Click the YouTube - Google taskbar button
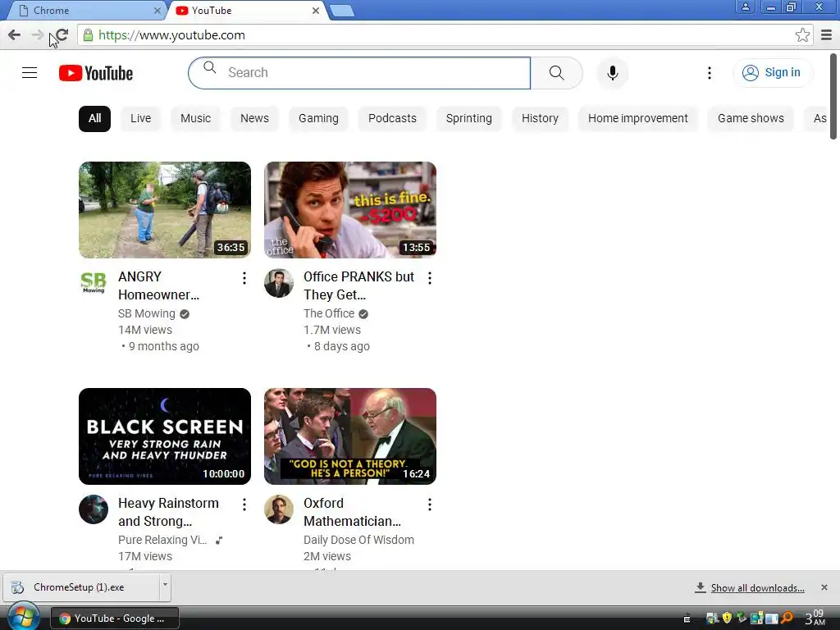Screen dimensions: 840x630 (115, 619)
